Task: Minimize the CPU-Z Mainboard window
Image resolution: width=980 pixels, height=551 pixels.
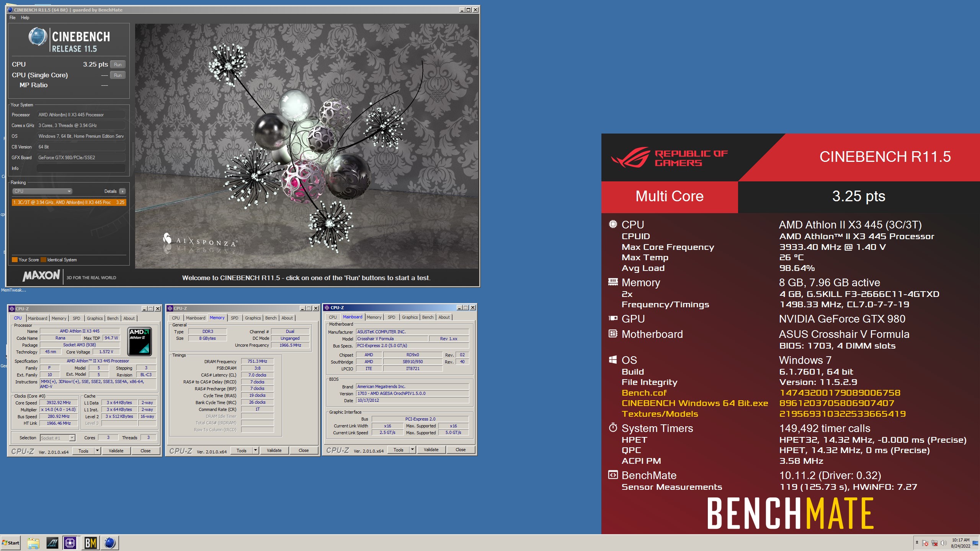Action: pyautogui.click(x=459, y=308)
